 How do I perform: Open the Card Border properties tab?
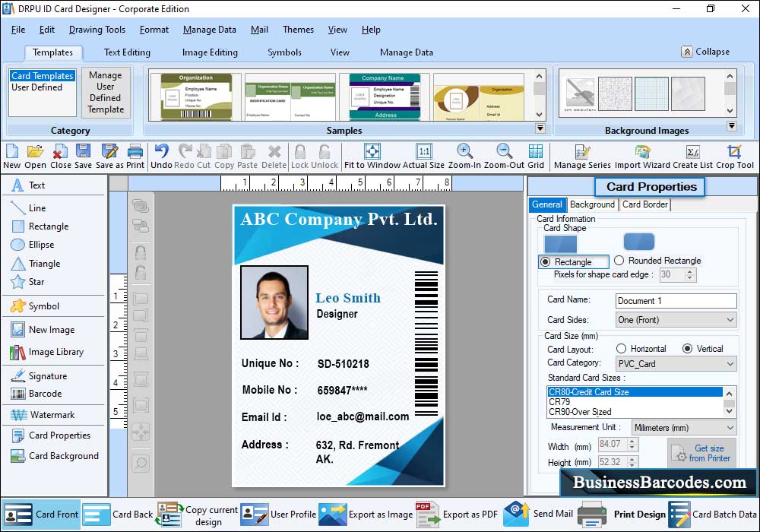(644, 204)
